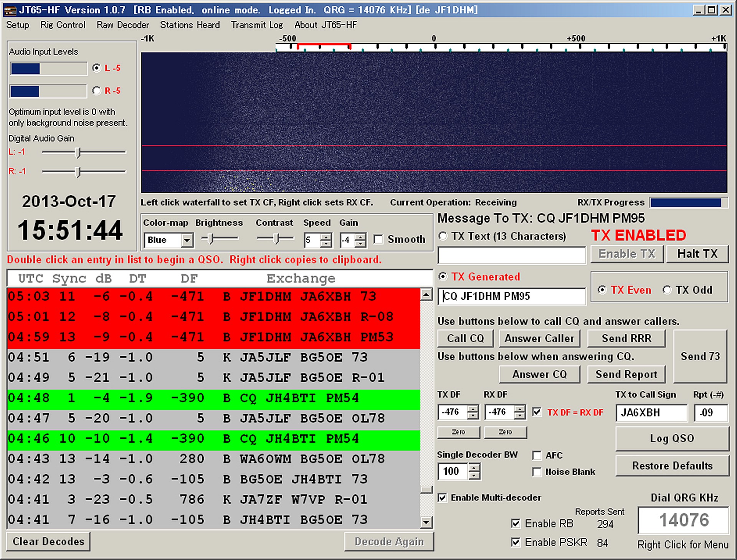Click the waterfall spectrum display
737x560 pixels.
click(x=434, y=122)
